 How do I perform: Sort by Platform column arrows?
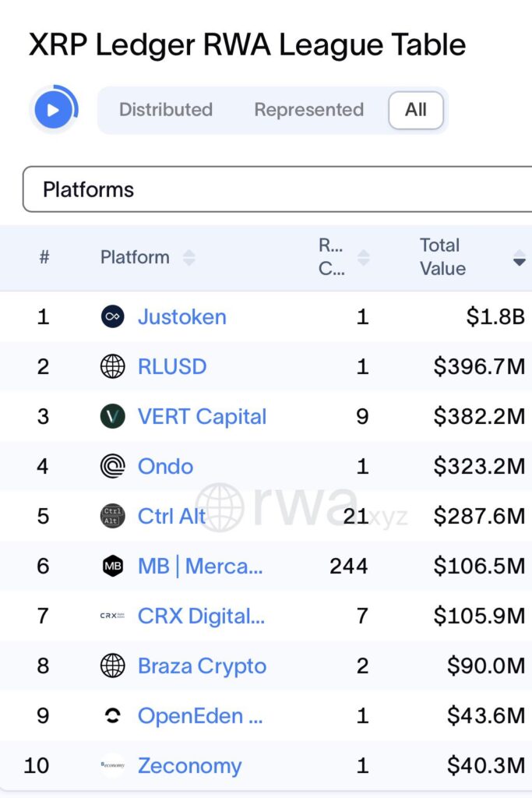(x=189, y=257)
